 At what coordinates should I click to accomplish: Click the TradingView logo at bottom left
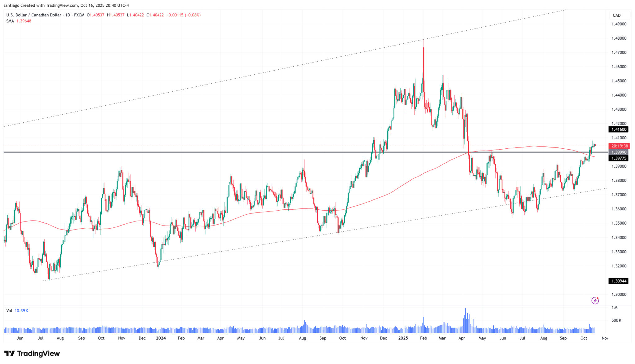[32, 353]
